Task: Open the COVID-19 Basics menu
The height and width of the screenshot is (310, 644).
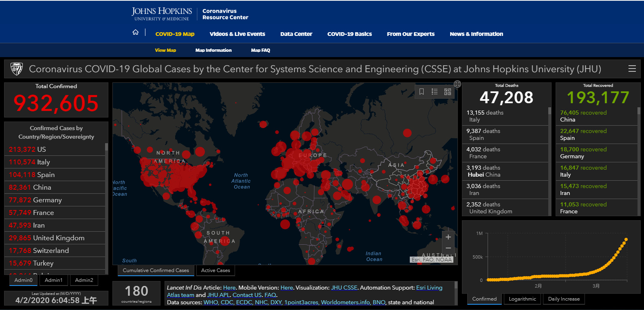Action: point(349,34)
